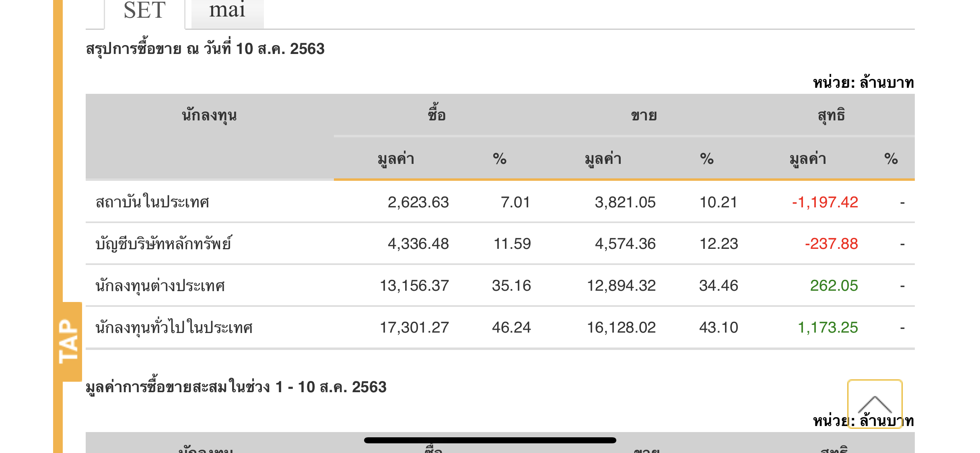Click the นักลงทุน column header
The width and height of the screenshot is (980, 453).
pos(209,116)
